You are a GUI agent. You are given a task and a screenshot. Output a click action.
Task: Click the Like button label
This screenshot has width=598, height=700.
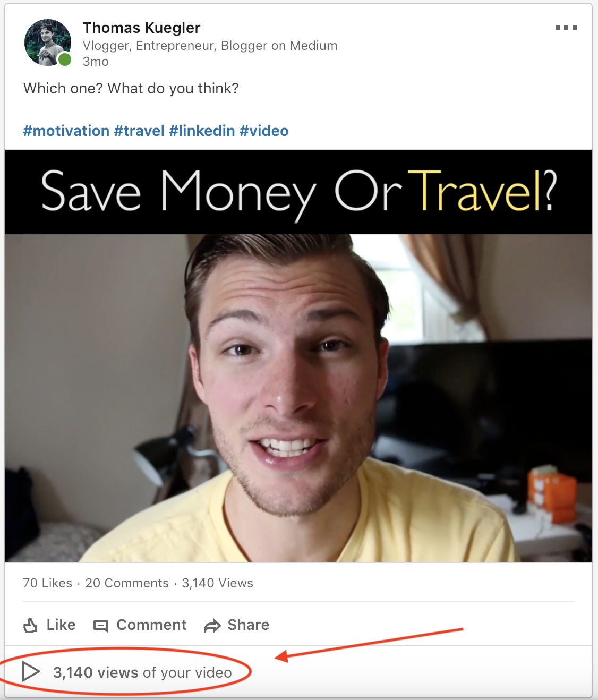(61, 625)
